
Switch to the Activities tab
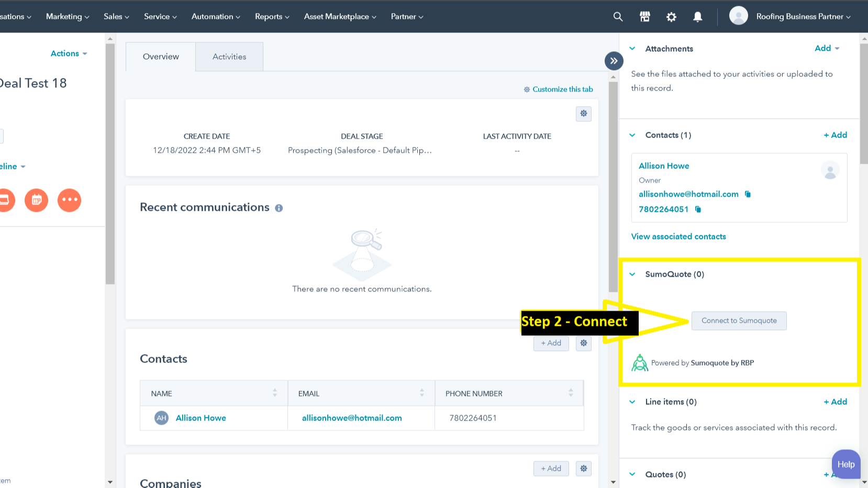[229, 56]
